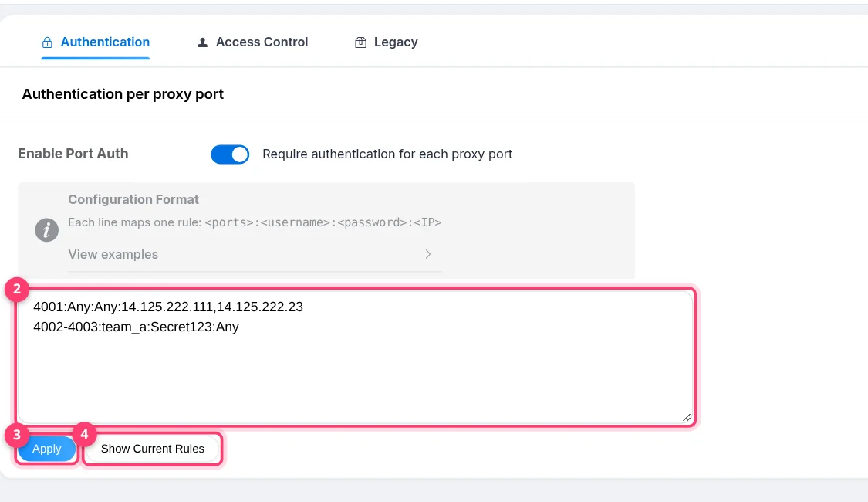Viewport: 868px width, 502px height.
Task: Click the chevron next to View examples
Action: pyautogui.click(x=428, y=254)
